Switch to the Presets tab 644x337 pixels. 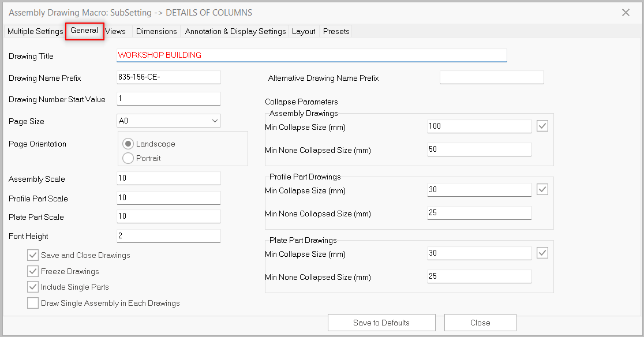coord(336,31)
